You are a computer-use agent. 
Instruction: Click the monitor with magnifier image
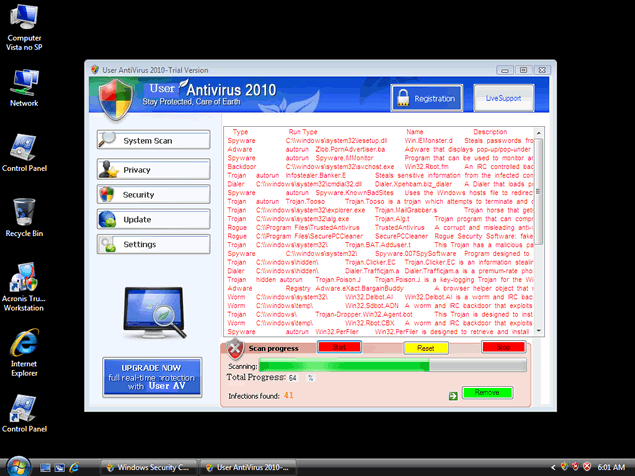click(150, 312)
